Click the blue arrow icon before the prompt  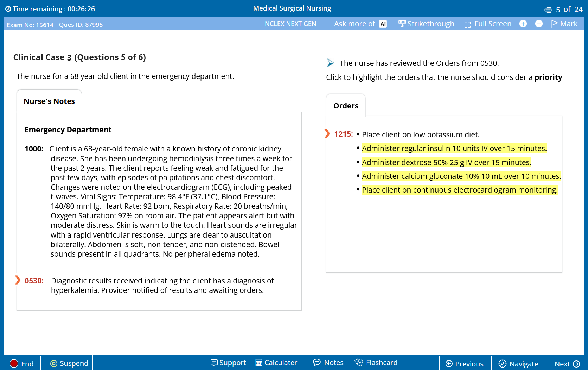(x=330, y=63)
